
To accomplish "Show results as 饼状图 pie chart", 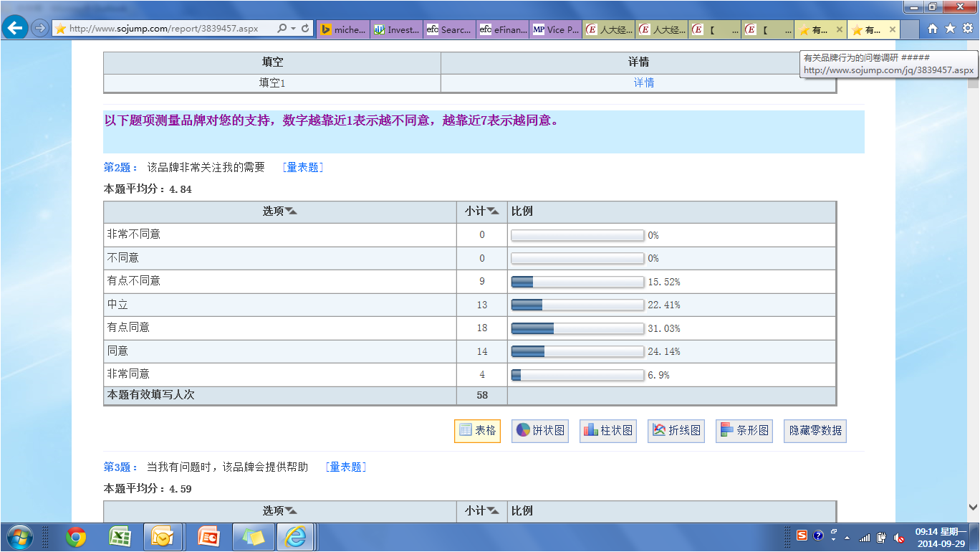I will click(540, 431).
